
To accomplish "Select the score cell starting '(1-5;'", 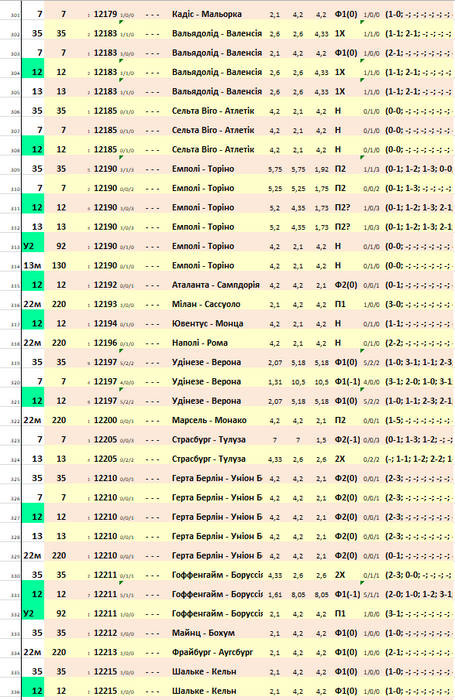I will pos(419,421).
